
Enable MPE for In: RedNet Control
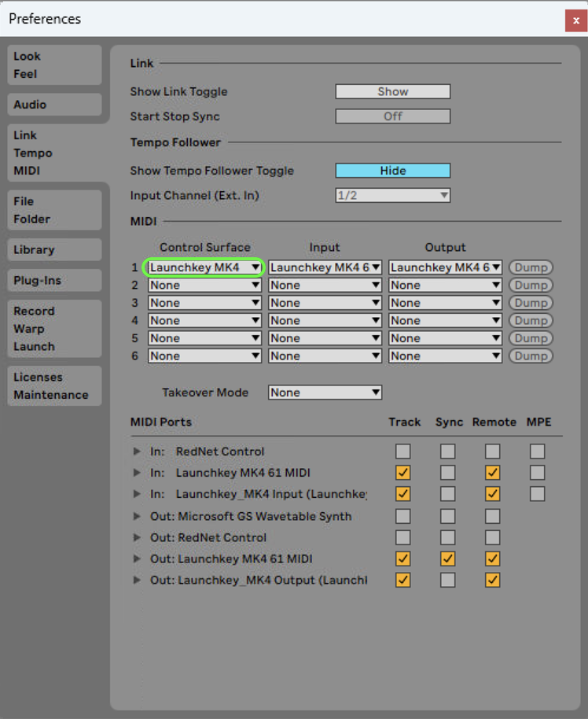(x=537, y=452)
